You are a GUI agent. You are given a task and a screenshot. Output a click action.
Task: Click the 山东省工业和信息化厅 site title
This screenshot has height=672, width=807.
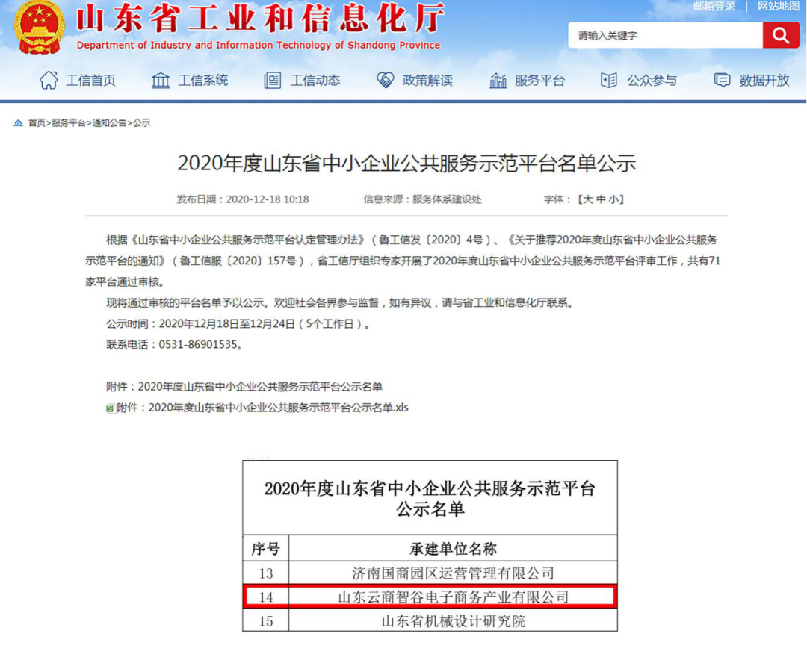[261, 18]
